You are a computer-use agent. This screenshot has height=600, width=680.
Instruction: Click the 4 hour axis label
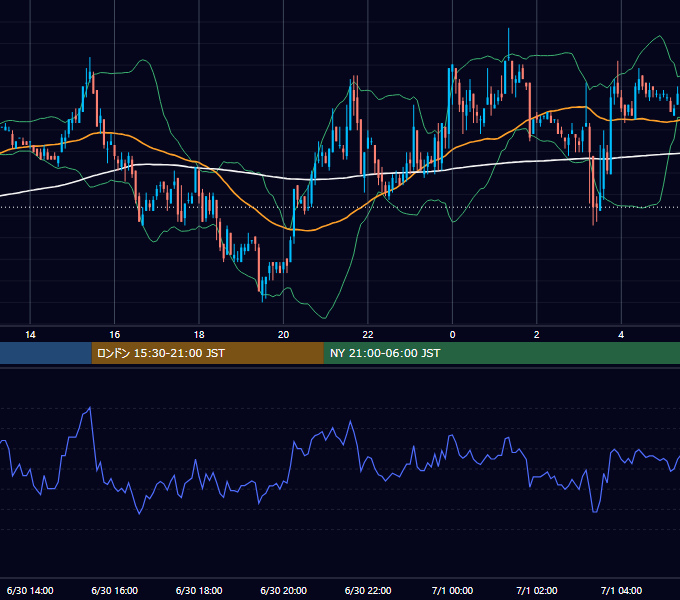[621, 335]
